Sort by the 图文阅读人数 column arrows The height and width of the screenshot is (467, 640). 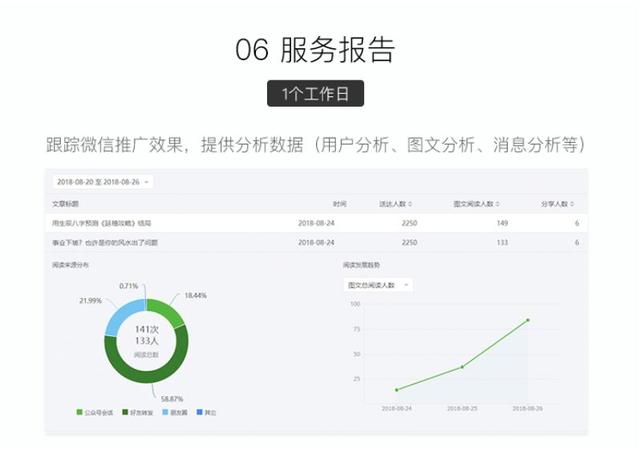pos(498,204)
